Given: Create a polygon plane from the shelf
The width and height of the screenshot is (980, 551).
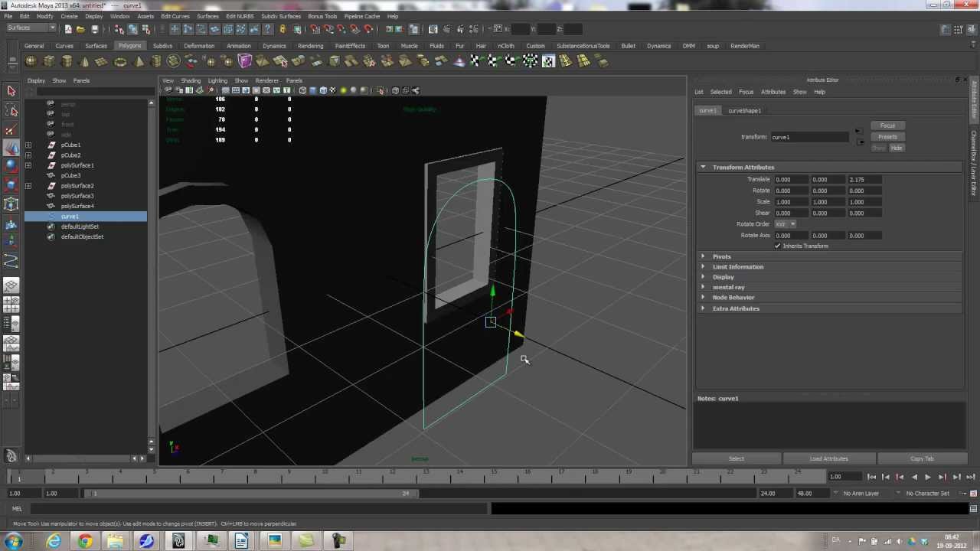Looking at the screenshot, I should (x=102, y=61).
